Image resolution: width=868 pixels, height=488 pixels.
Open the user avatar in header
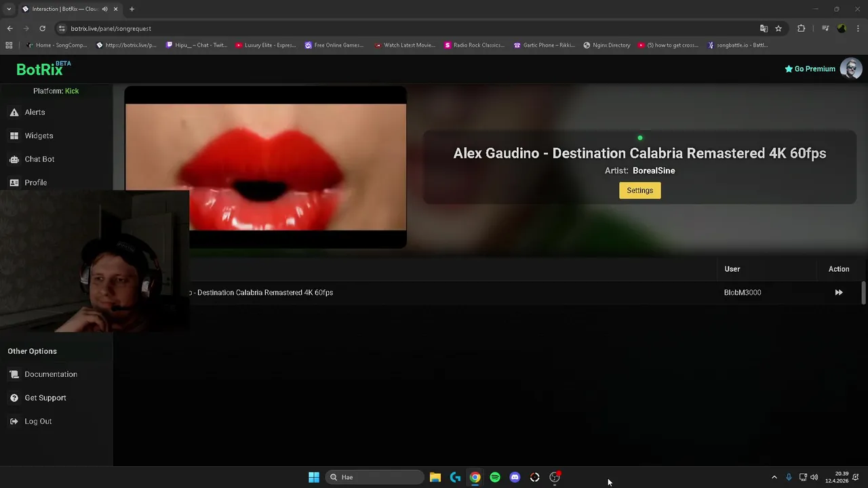pyautogui.click(x=850, y=68)
